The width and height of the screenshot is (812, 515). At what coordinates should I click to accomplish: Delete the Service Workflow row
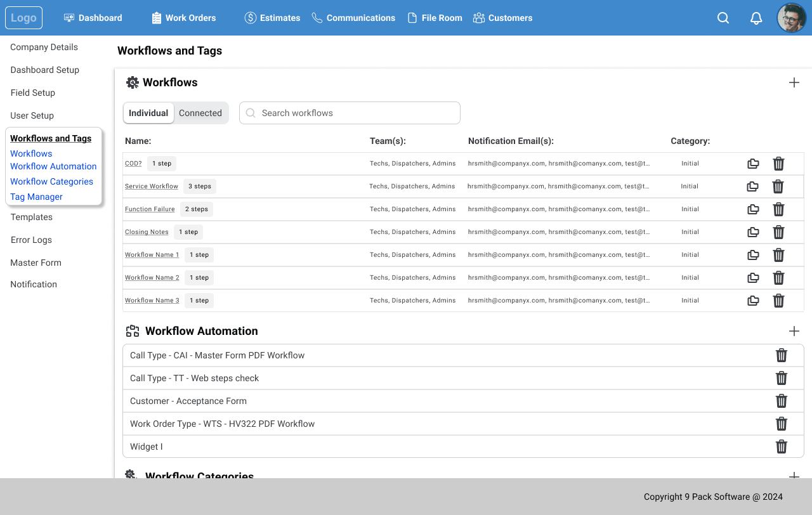pyautogui.click(x=778, y=186)
